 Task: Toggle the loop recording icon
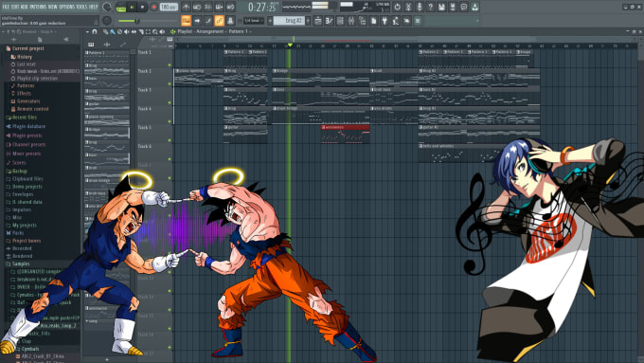pyautogui.click(x=230, y=7)
